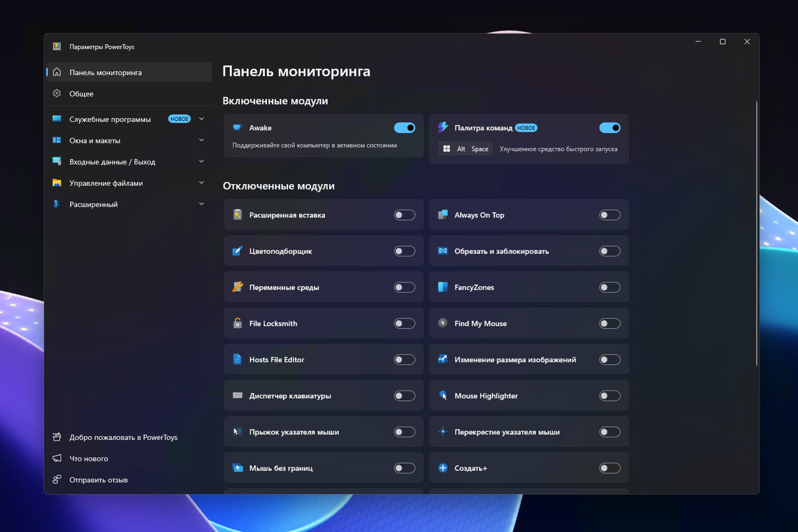Disable the Палитра команд toggle
The image size is (798, 532).
[x=610, y=128]
